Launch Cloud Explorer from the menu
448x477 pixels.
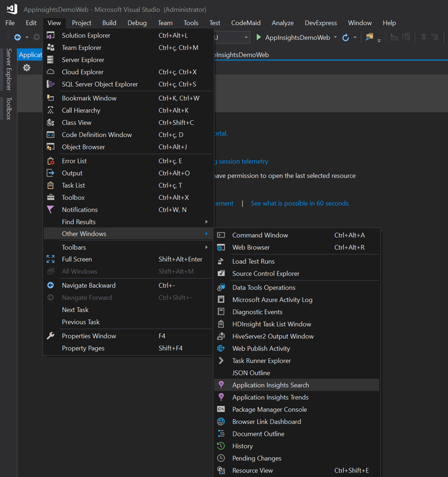click(x=128, y=72)
